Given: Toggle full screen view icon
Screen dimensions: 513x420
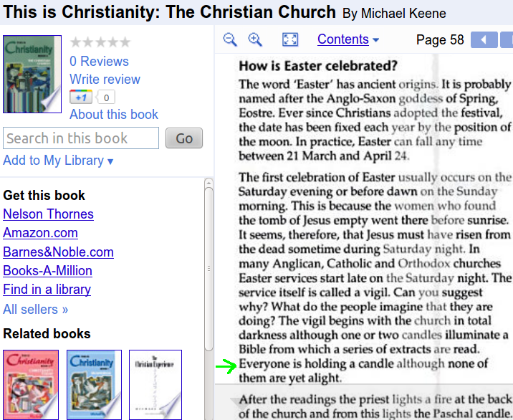Looking at the screenshot, I should click(290, 39).
